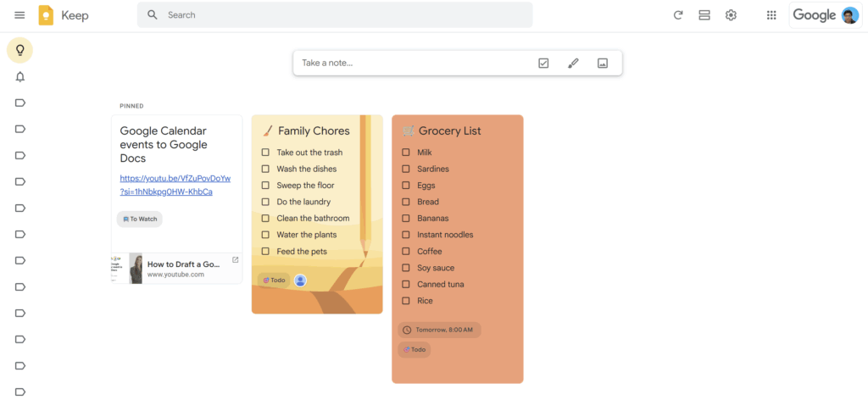Open the Google account profile avatar
This screenshot has height=400, width=868.
[849, 15]
